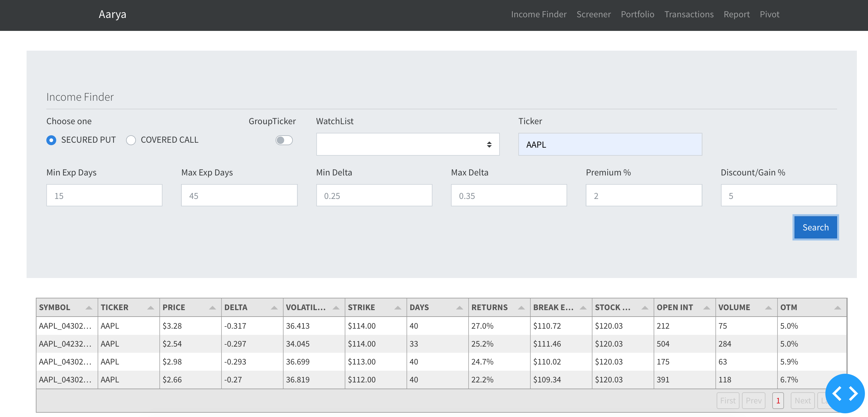Click the Search button
Viewport: 868px width, 417px height.
coord(815,227)
